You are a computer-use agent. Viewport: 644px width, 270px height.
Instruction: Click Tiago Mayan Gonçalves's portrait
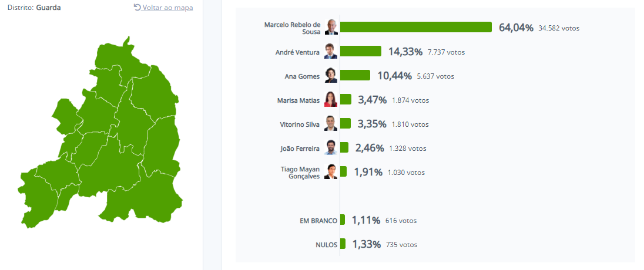point(331,172)
